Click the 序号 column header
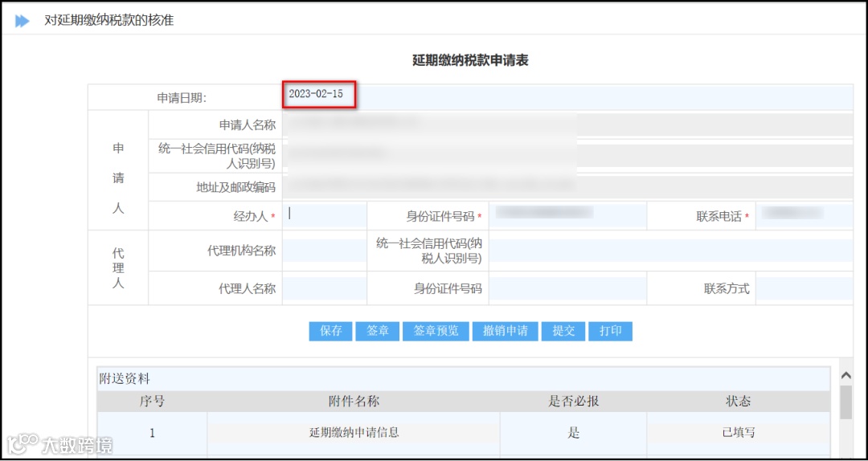 click(152, 402)
